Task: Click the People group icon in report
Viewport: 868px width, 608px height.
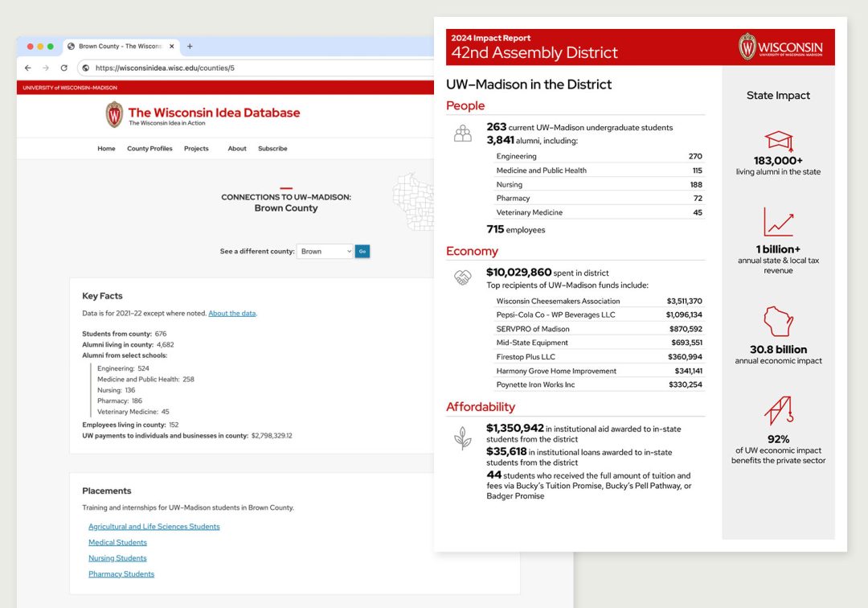Action: [463, 134]
